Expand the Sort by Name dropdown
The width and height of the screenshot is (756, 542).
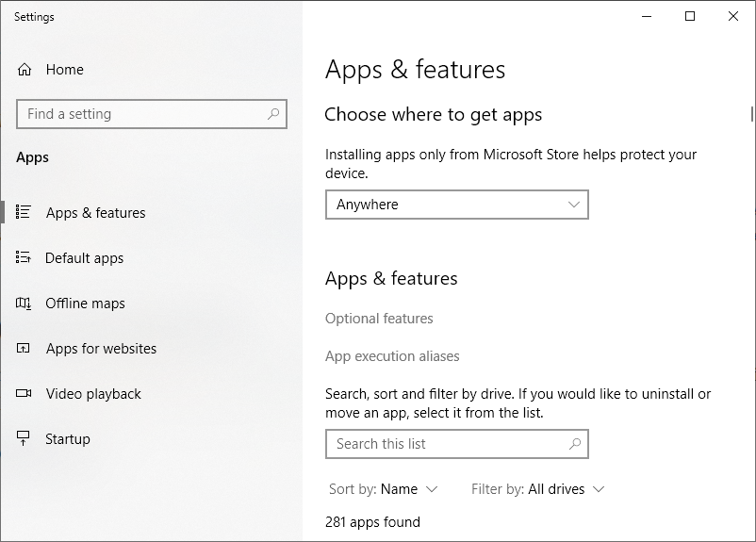[x=384, y=489]
